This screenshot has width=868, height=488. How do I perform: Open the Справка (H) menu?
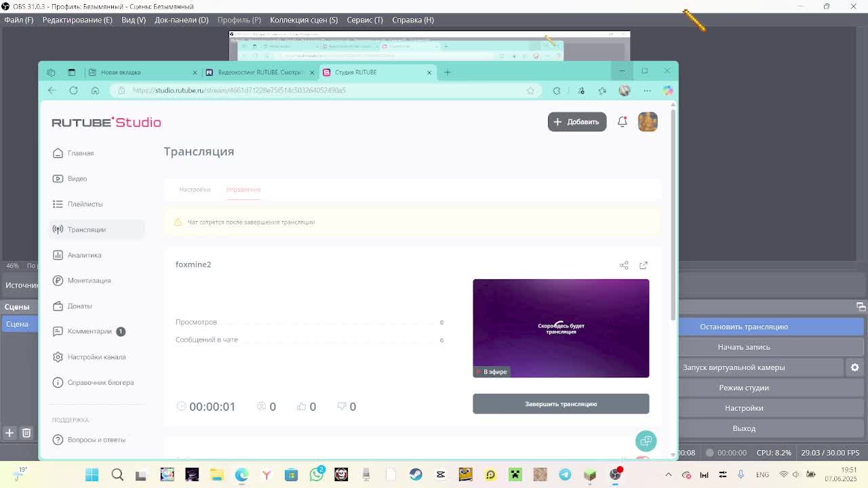pyautogui.click(x=413, y=20)
